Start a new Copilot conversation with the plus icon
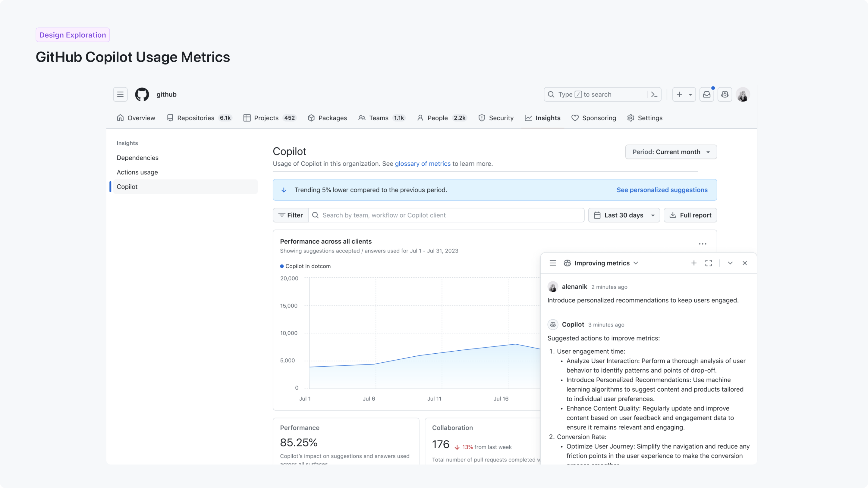 [694, 263]
